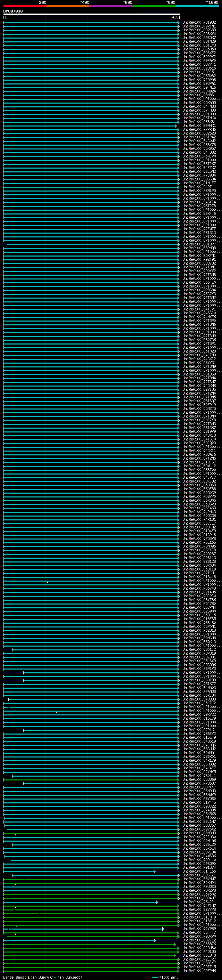Screen dimensions: 222x980
Task: Select hit UniRef100_Q56FL0
Action: [x=199, y=283]
